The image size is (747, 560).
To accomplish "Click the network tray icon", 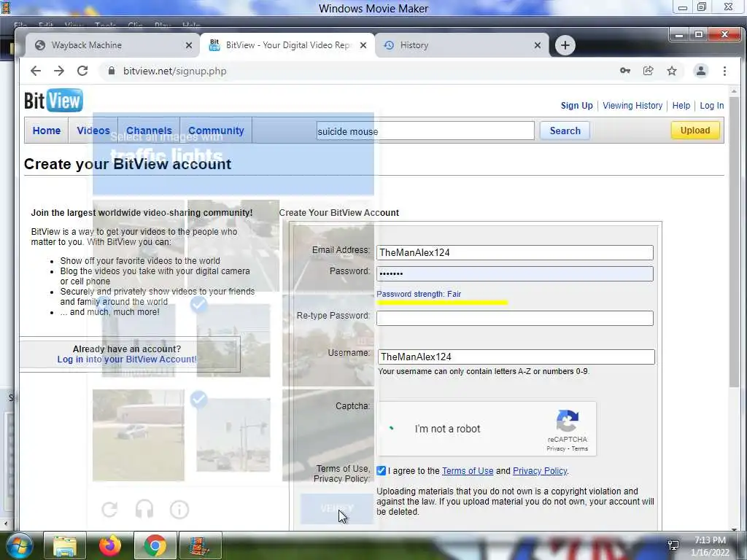I will tap(673, 545).
